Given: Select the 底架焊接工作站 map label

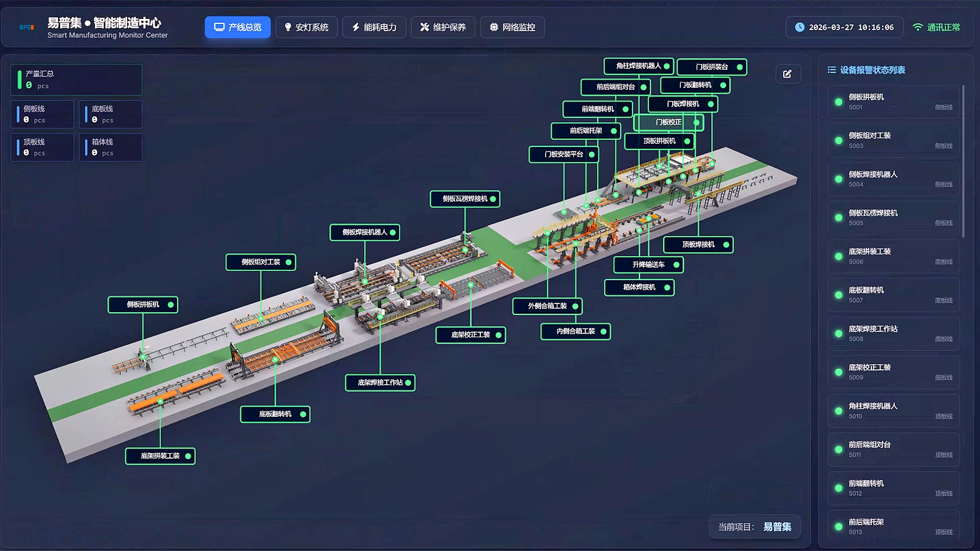Looking at the screenshot, I should coord(380,383).
